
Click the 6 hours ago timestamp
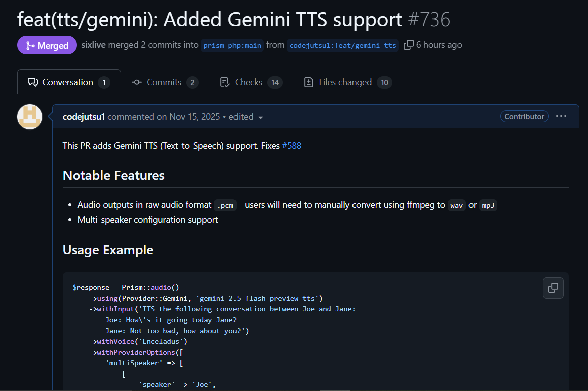pyautogui.click(x=439, y=45)
